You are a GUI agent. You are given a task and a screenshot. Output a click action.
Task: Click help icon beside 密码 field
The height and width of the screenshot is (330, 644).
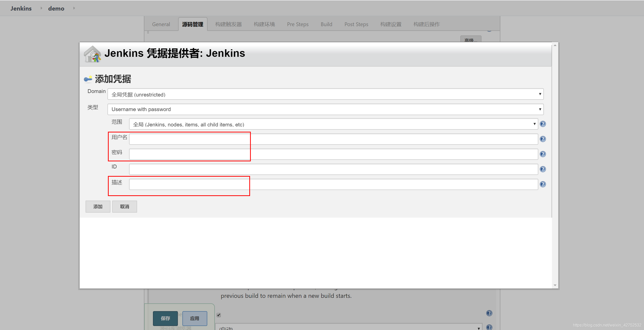[x=543, y=154]
